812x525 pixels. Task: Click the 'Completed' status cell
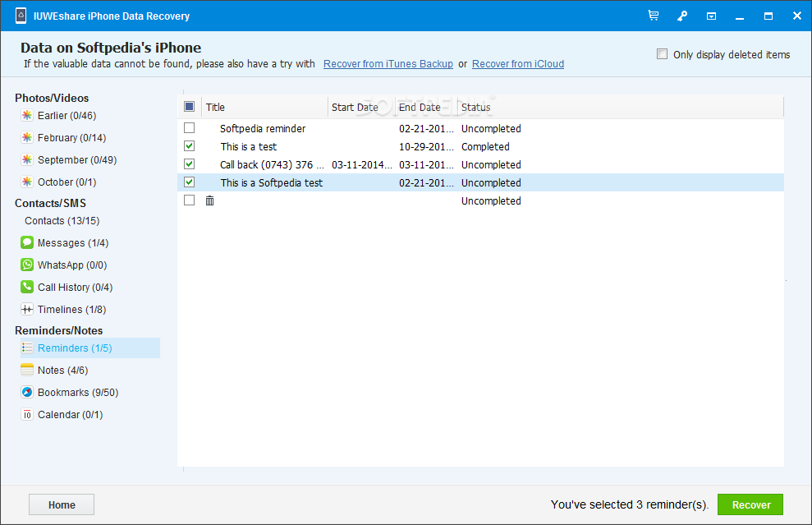point(485,147)
